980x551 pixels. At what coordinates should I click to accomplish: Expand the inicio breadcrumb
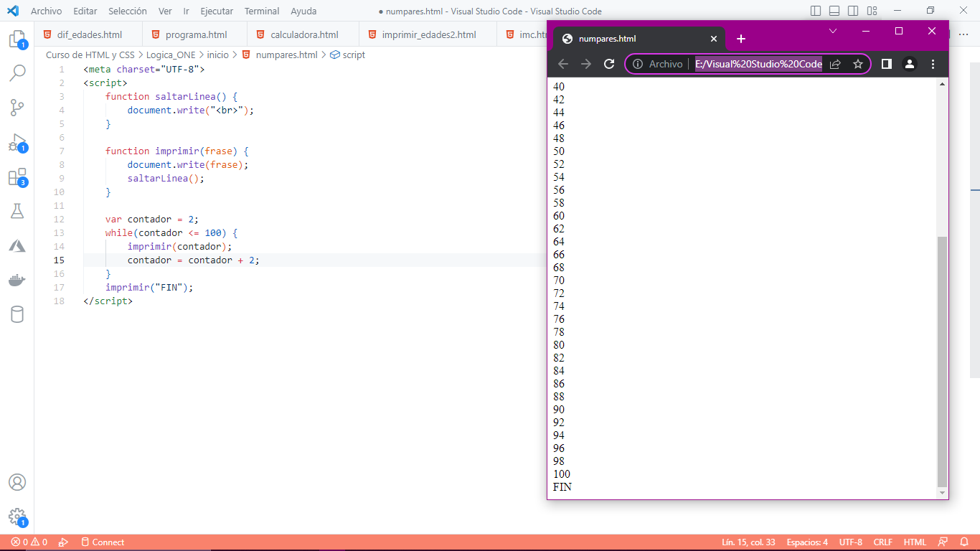tap(218, 55)
